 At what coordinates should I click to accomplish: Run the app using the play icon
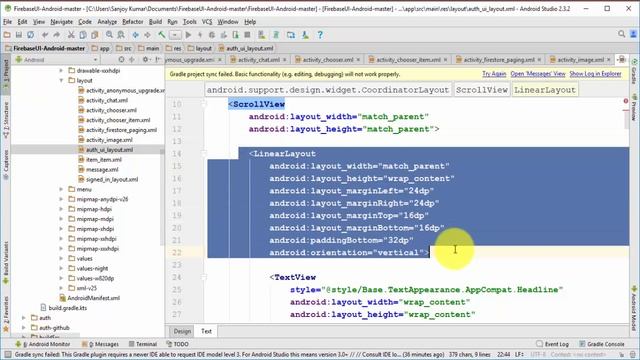(188, 35)
